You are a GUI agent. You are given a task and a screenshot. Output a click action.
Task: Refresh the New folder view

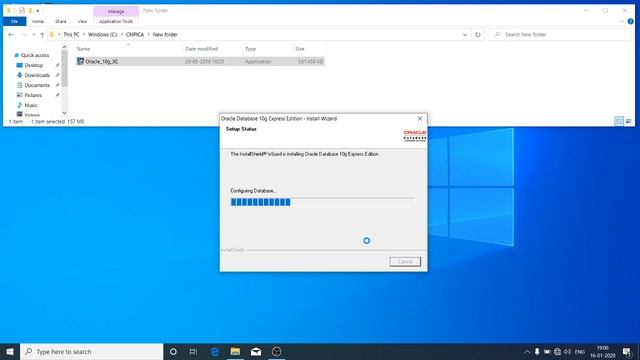pyautogui.click(x=478, y=35)
